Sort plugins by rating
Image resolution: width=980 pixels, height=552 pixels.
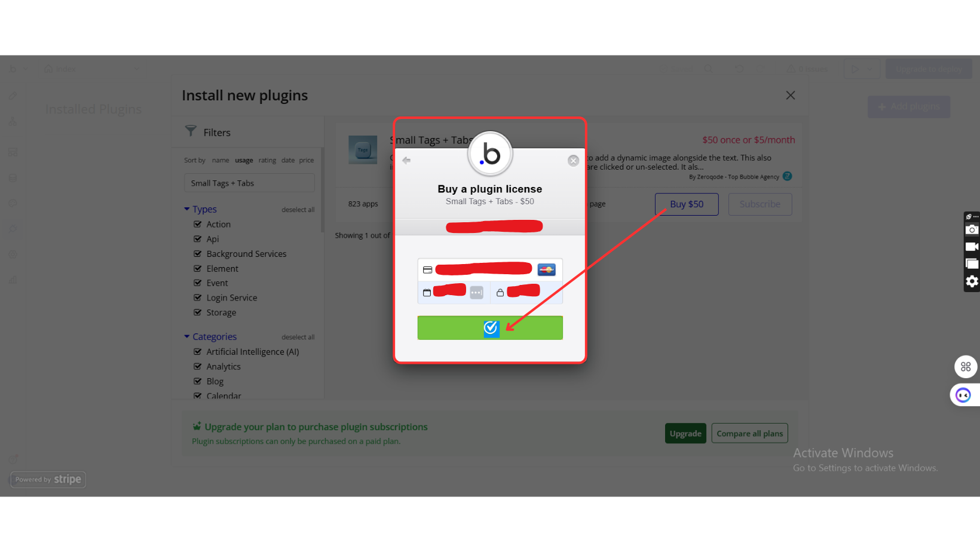[x=267, y=160]
